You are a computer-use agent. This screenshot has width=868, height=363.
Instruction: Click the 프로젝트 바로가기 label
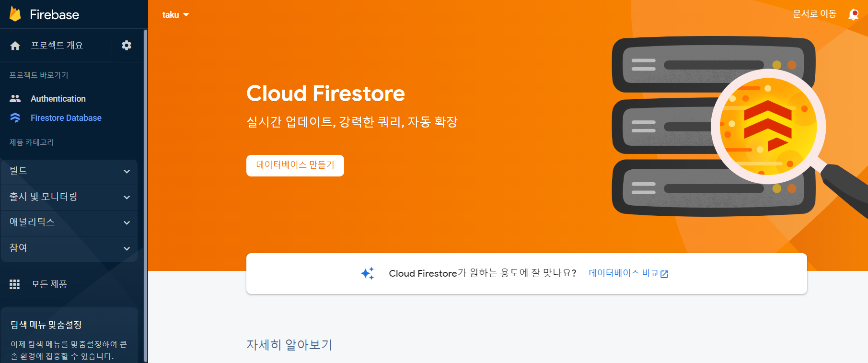pyautogui.click(x=39, y=75)
